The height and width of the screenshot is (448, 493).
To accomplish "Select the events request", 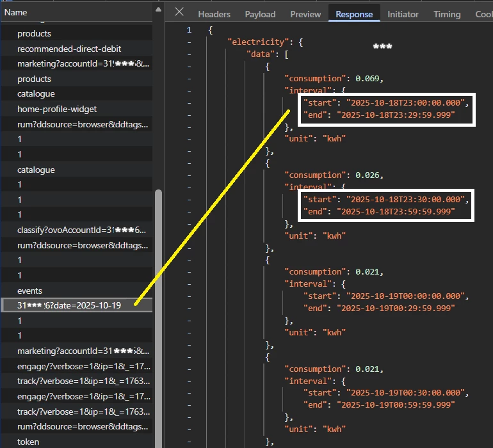I will coord(30,291).
